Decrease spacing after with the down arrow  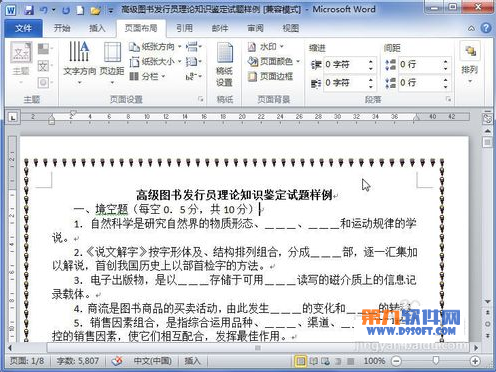446,86
